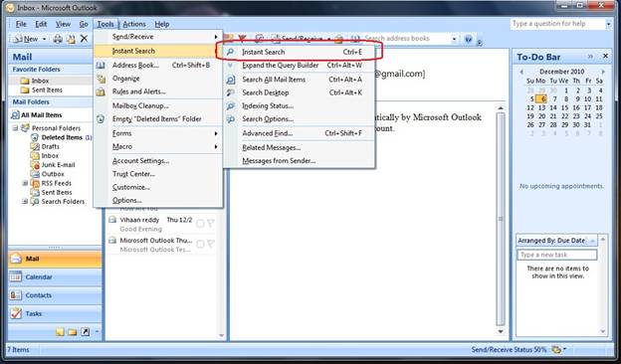Open the New item dropdown arrow
Screen dimensions: 621x364
44,39
